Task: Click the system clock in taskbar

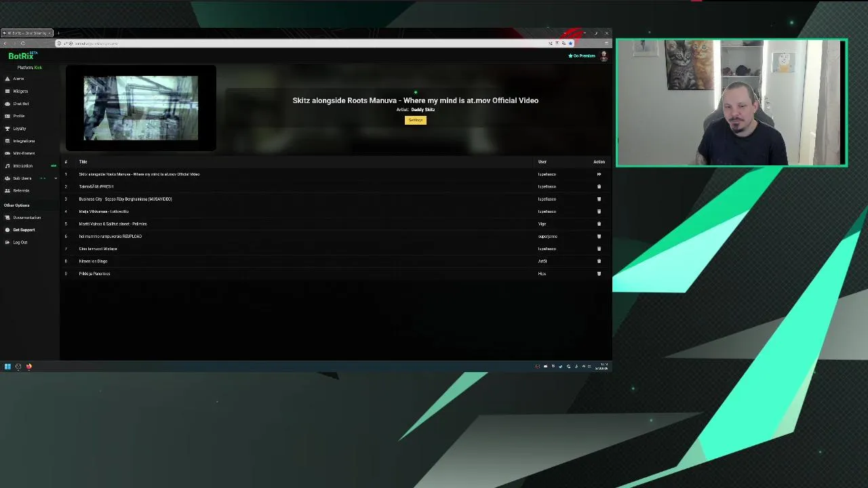Action: 602,367
